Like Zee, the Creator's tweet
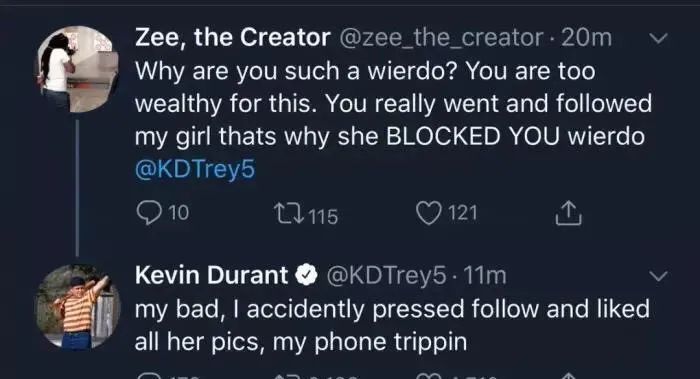This screenshot has height=379, width=700. [428, 213]
